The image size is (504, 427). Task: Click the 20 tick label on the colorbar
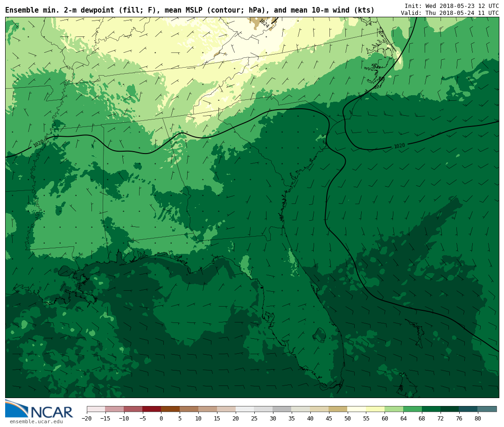[236, 418]
